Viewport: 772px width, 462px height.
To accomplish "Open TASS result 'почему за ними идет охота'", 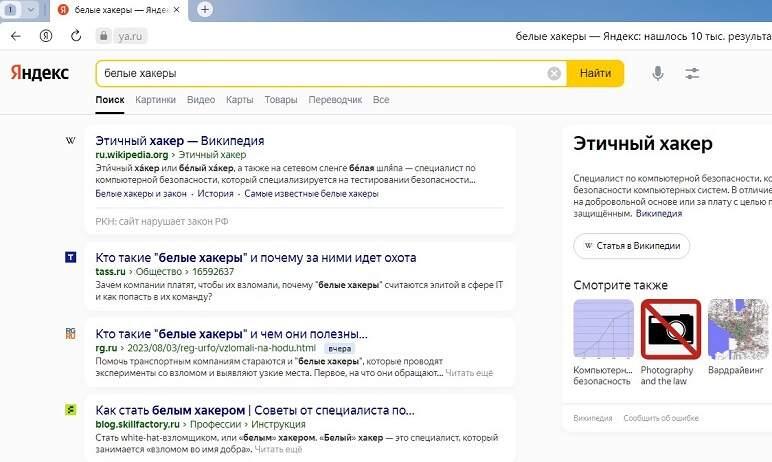I will coord(256,257).
